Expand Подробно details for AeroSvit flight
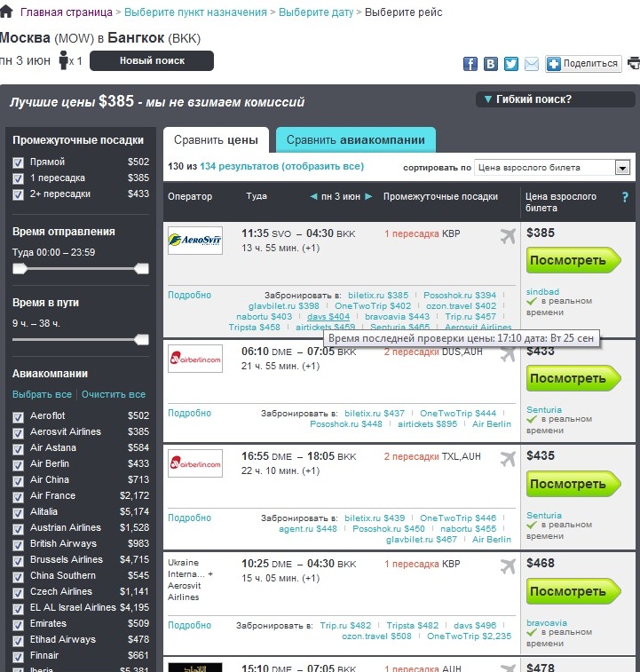Viewport: 640px width, 672px height. pos(189,295)
